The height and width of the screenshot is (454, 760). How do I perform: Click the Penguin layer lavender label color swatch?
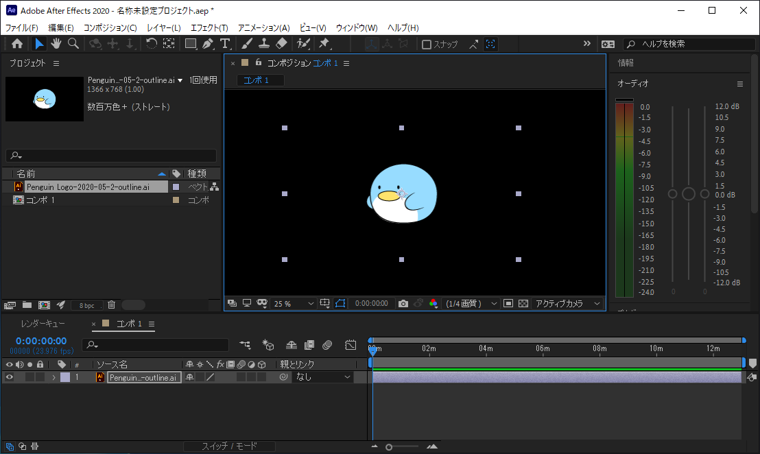click(65, 377)
